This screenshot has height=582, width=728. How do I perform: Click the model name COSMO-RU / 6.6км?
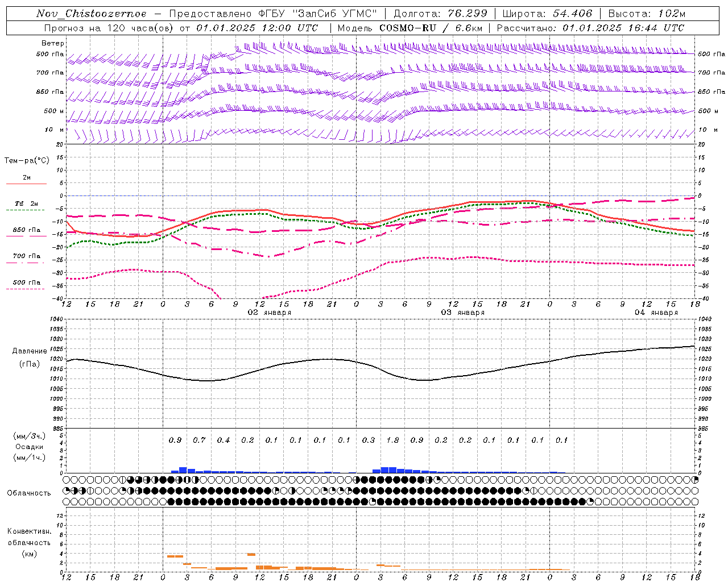431,28
